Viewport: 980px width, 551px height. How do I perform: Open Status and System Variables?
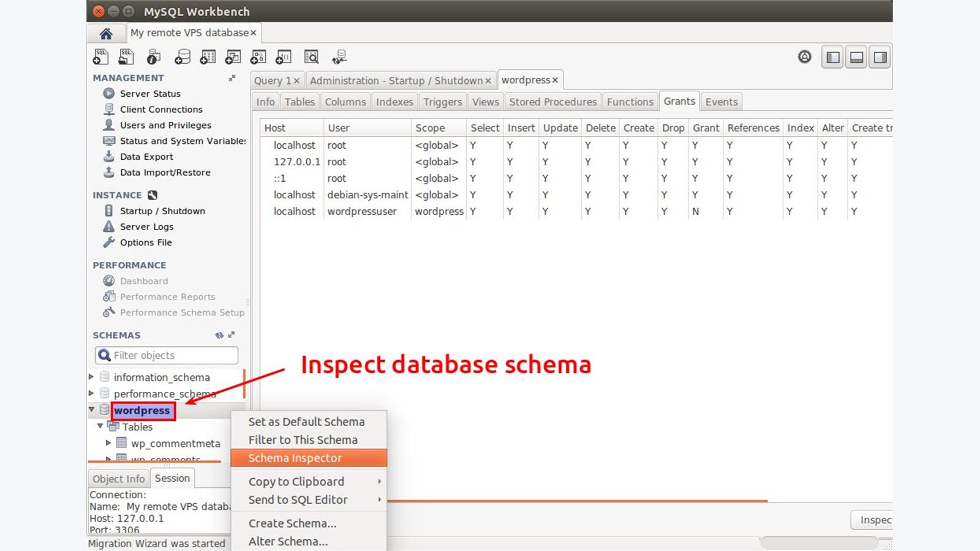[183, 141]
